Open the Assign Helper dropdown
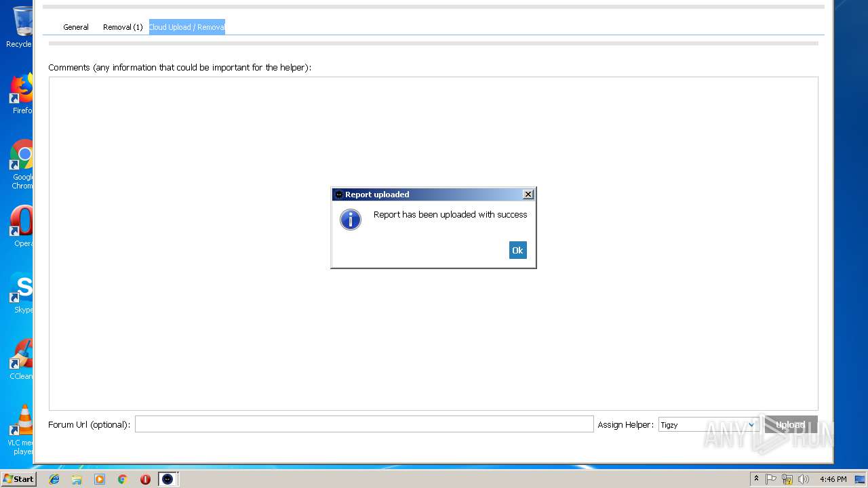 pos(707,425)
